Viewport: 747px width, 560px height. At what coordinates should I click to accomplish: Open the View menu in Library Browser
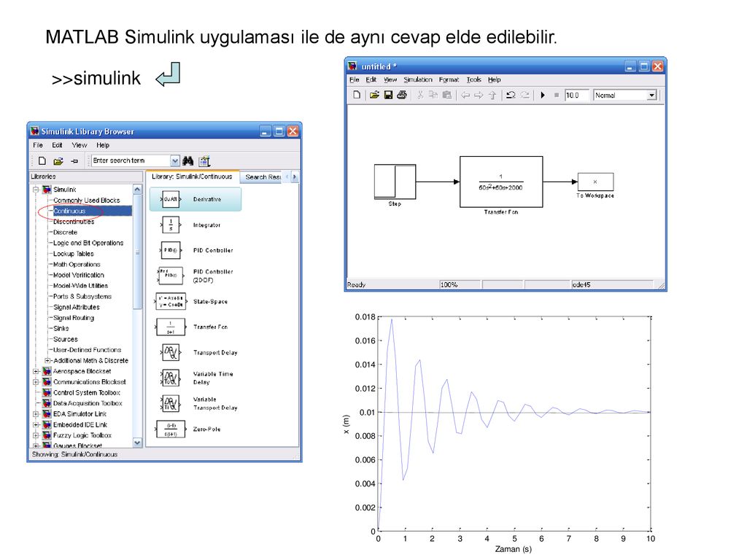79,145
